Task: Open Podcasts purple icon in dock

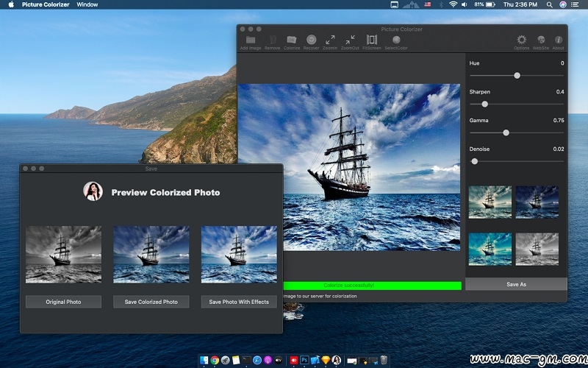Action: [268, 360]
